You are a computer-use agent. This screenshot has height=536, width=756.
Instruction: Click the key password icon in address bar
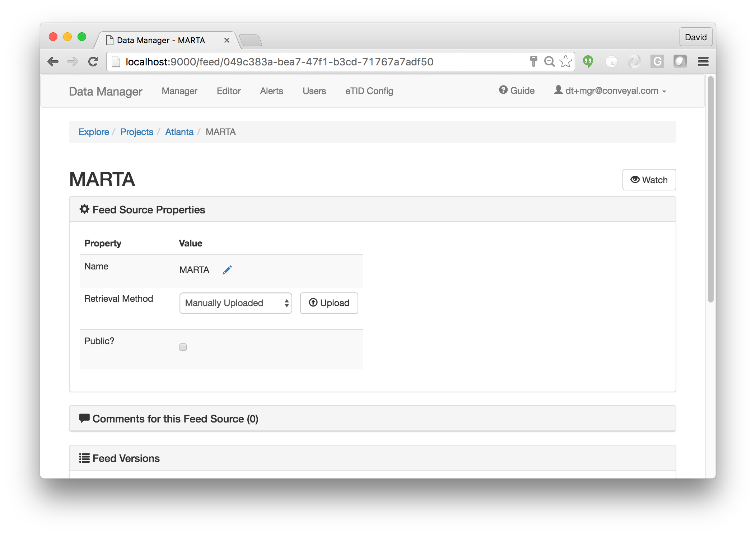533,61
